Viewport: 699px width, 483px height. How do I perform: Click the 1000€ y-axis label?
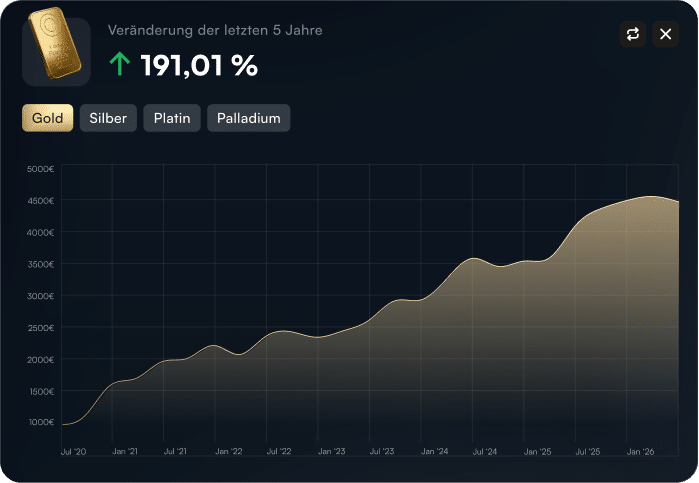point(41,422)
